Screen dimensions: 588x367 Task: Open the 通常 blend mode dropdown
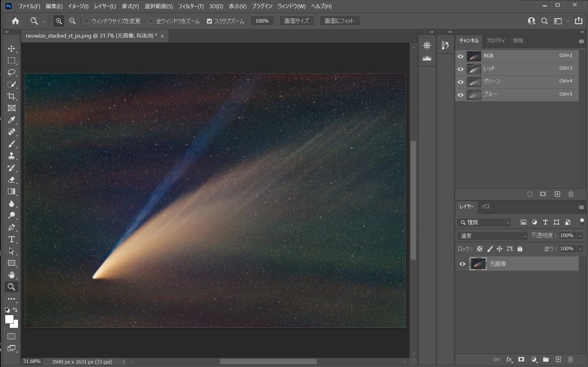pos(492,236)
